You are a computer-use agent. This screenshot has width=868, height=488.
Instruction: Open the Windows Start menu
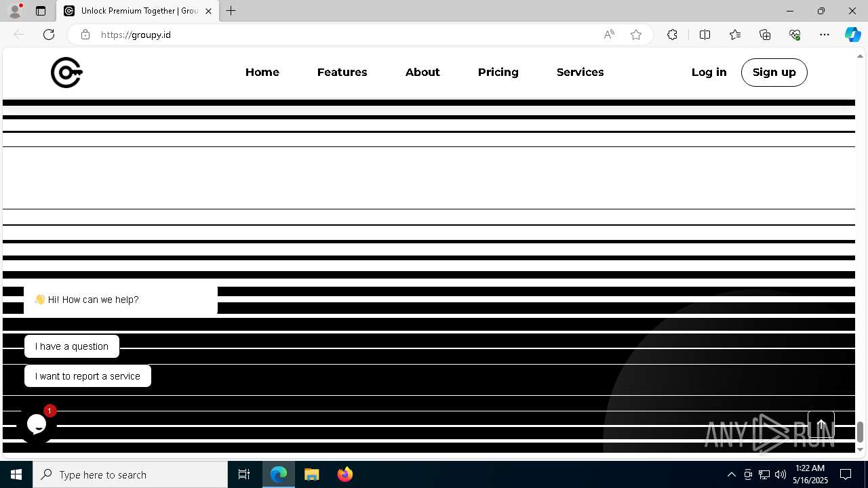(16, 474)
